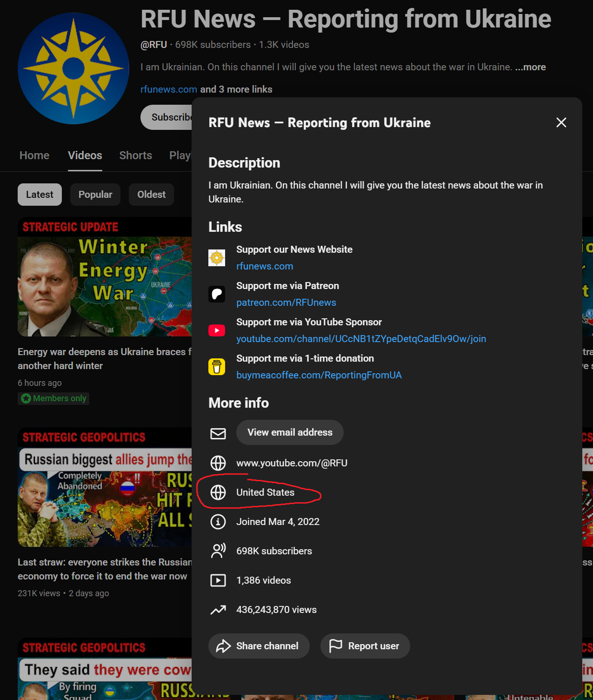The image size is (593, 700).
Task: Click the subscribers person icon
Action: pyautogui.click(x=218, y=551)
